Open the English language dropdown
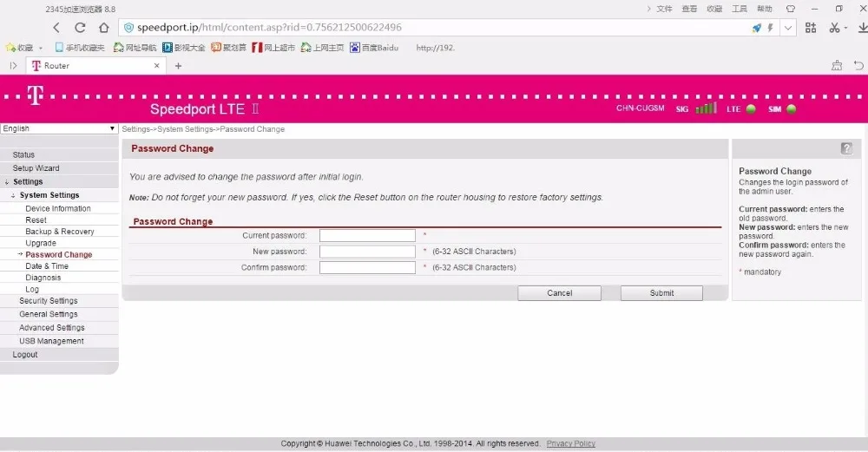 pyautogui.click(x=59, y=128)
